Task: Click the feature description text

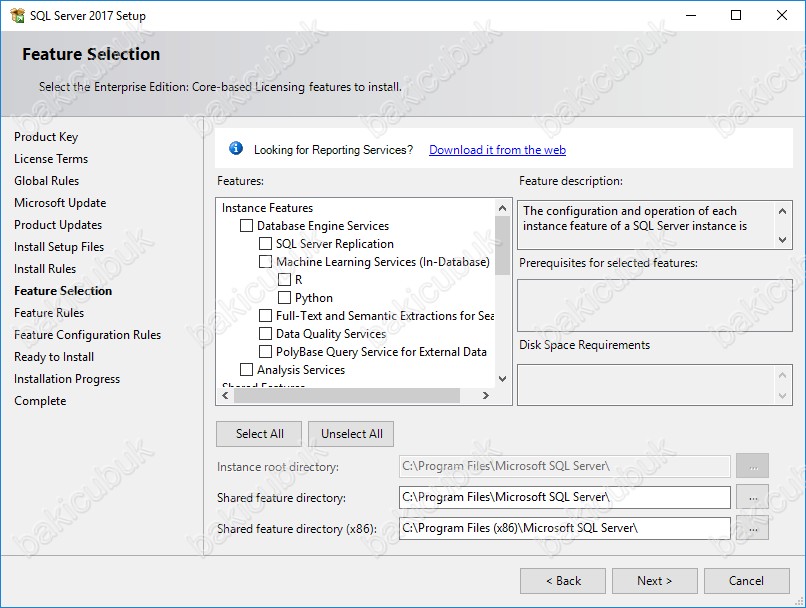Action: (635, 218)
